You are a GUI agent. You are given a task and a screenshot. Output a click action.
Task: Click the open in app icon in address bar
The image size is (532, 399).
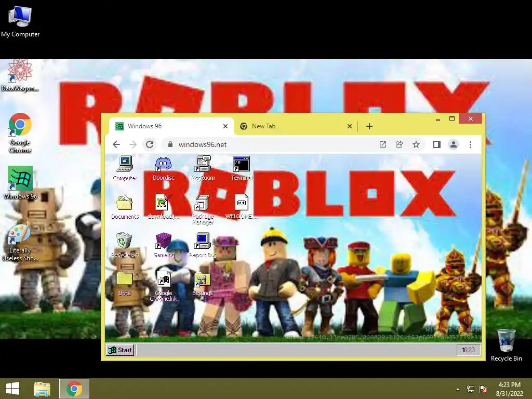(383, 144)
